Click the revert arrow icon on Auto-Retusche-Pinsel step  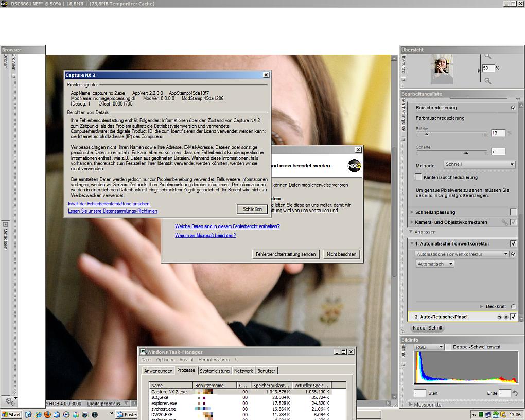(499, 317)
